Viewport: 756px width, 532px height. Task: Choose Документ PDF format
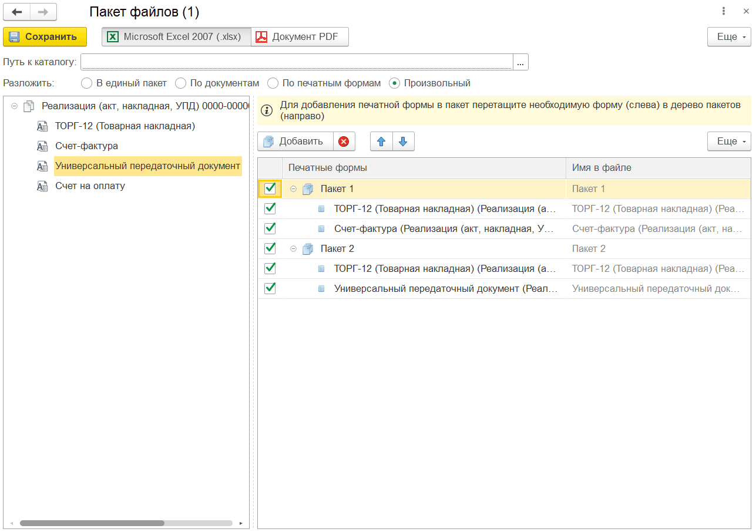(300, 37)
